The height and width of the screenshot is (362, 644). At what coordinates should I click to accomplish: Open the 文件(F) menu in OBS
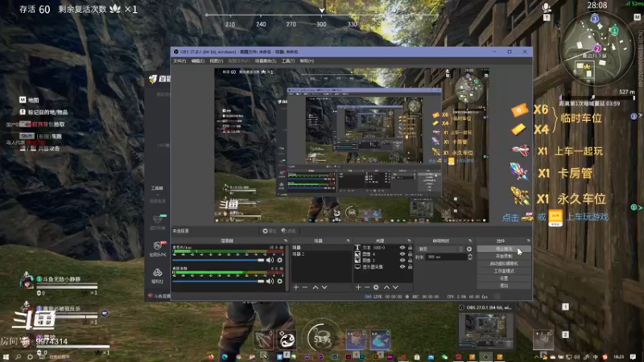pos(180,61)
